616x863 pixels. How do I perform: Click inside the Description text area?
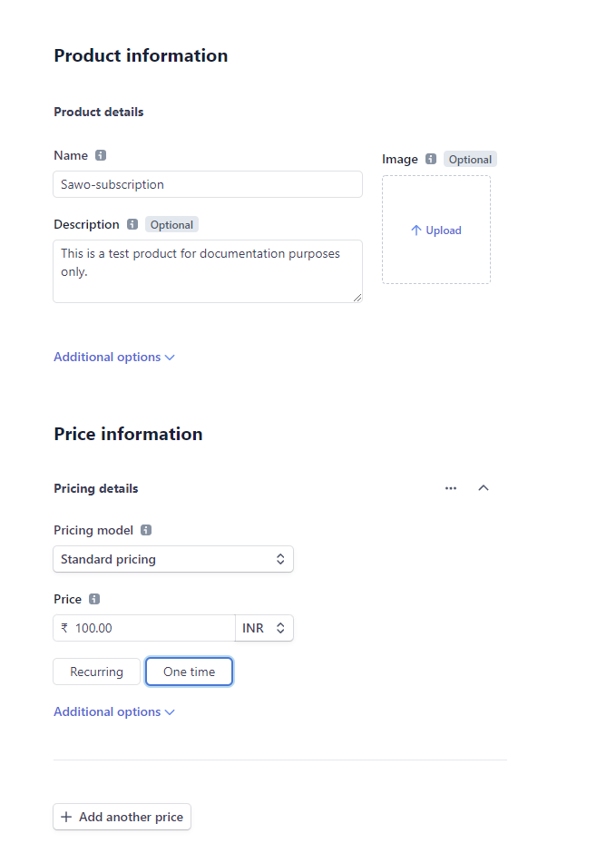pos(207,270)
